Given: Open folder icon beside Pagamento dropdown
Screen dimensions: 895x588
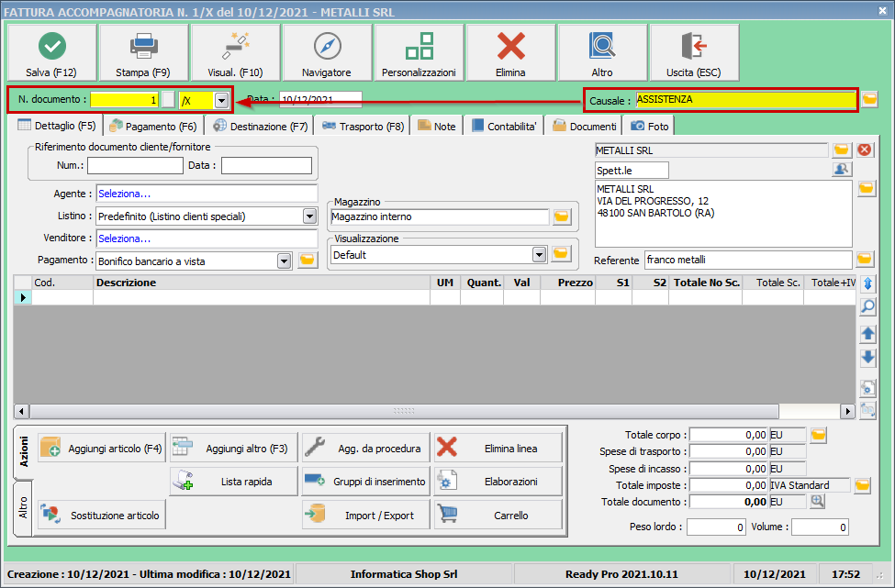Looking at the screenshot, I should [x=308, y=261].
